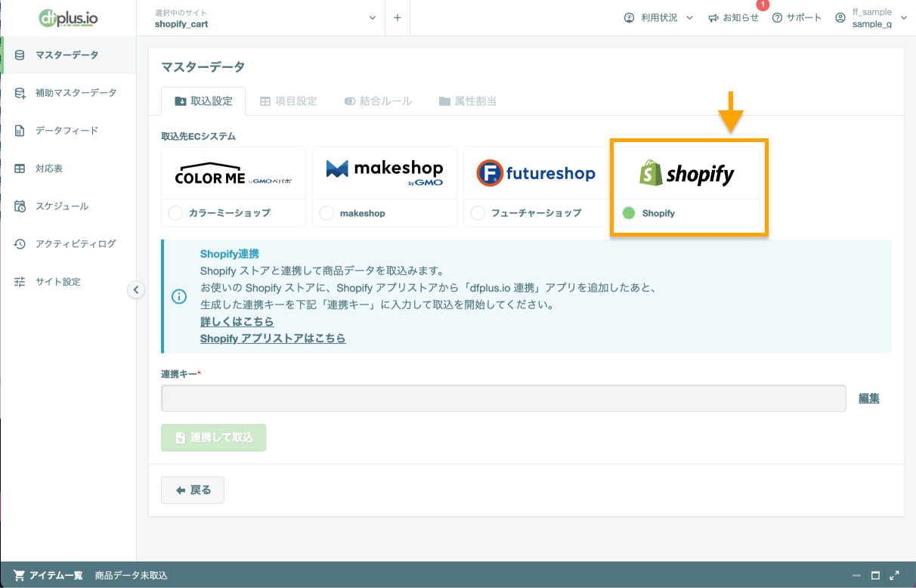Click the red notification badge
Screen dimensions: 916x588
[x=763, y=5]
